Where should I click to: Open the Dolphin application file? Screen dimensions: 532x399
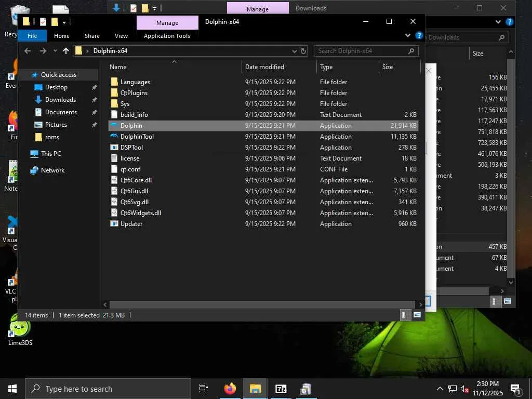263,126
